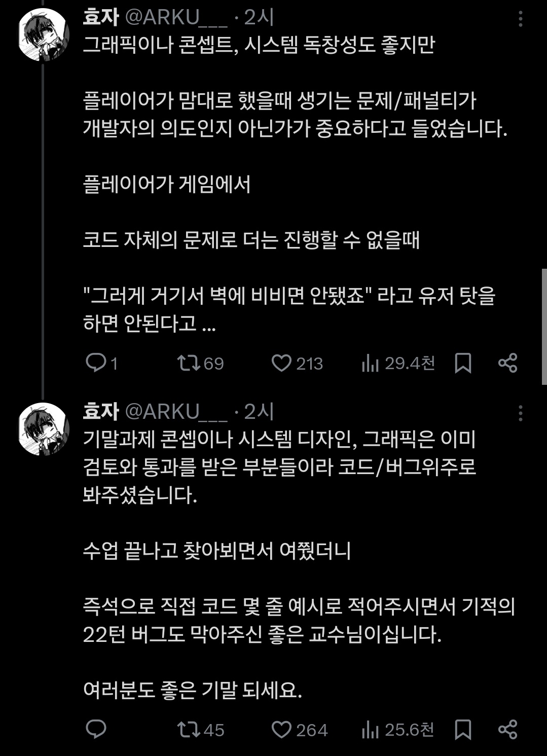
Task: Open the more options menu on first tweet
Action: (x=521, y=19)
